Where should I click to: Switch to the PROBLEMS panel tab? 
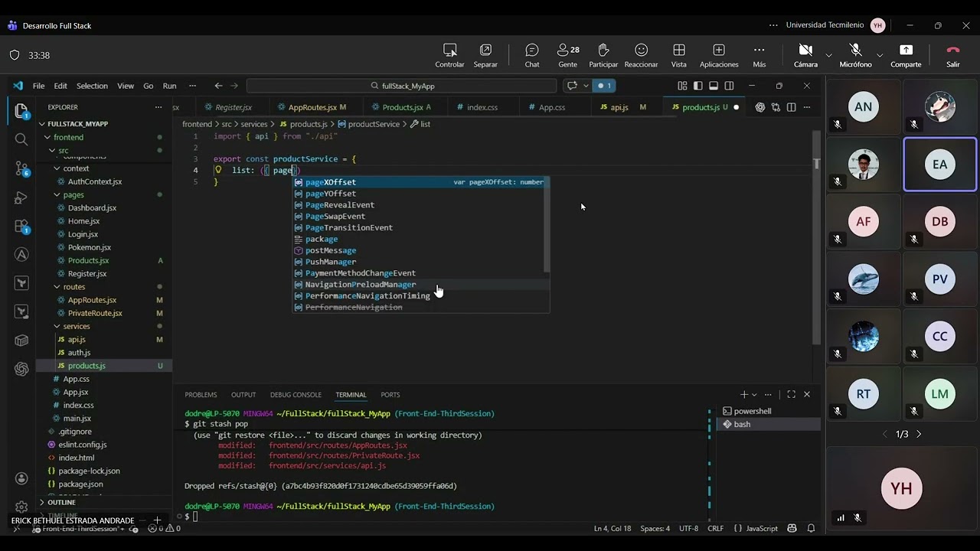click(201, 395)
